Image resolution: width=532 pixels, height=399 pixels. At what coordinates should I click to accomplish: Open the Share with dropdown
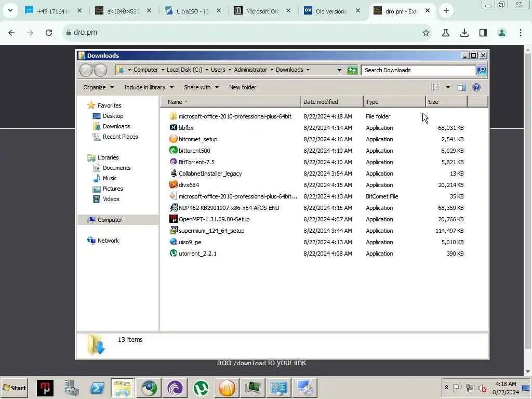pos(201,87)
